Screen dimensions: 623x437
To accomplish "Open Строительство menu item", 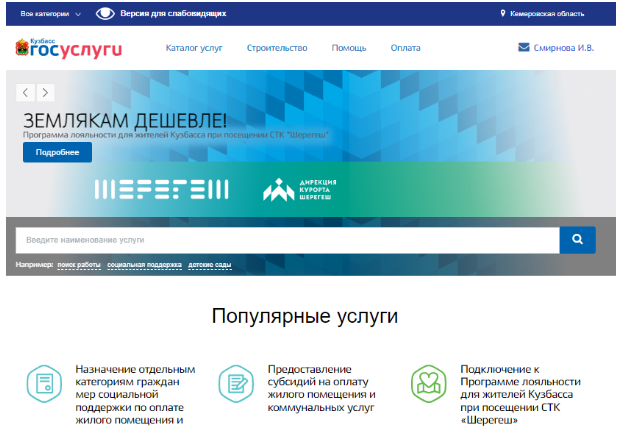I will (x=277, y=48).
